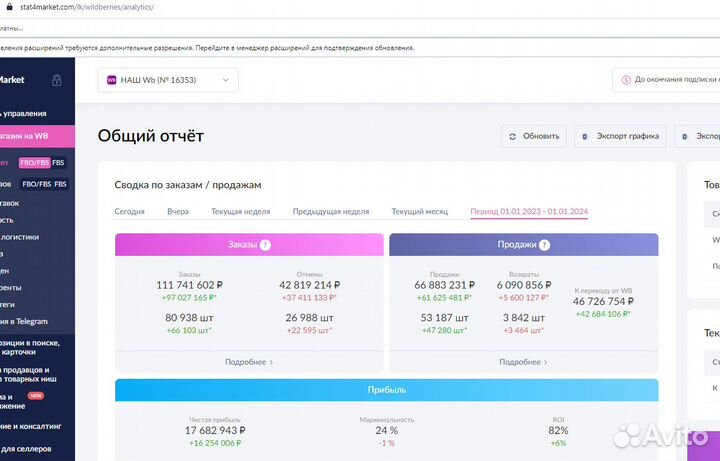Open the Период 01.01.2023 - 01.01.2024 date range
Viewport: 720px width, 461px height.
[x=529, y=211]
